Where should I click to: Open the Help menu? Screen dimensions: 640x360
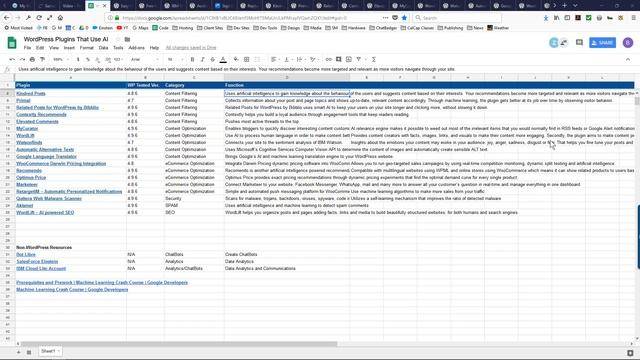click(x=154, y=48)
